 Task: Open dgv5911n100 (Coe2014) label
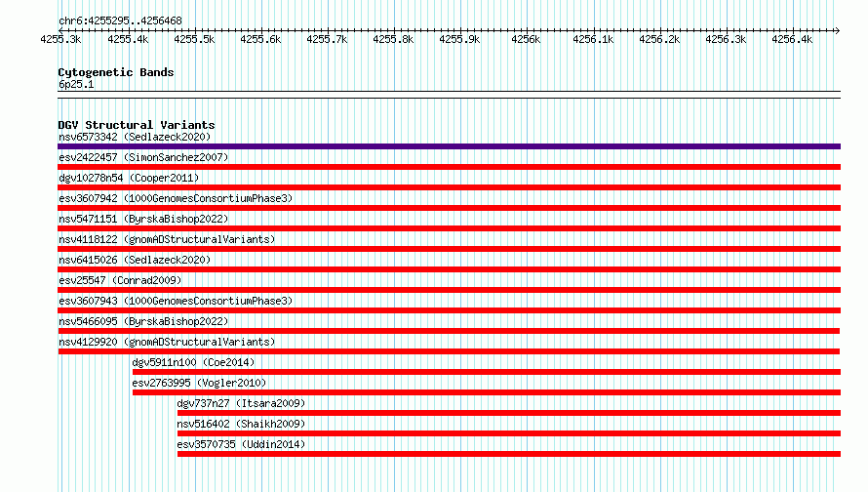pyautogui.click(x=193, y=362)
